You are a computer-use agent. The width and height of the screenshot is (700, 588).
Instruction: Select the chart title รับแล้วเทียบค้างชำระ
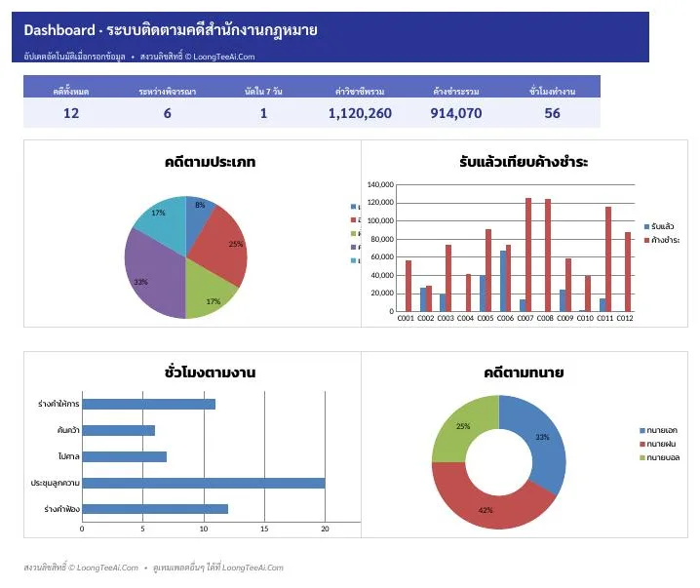click(524, 162)
